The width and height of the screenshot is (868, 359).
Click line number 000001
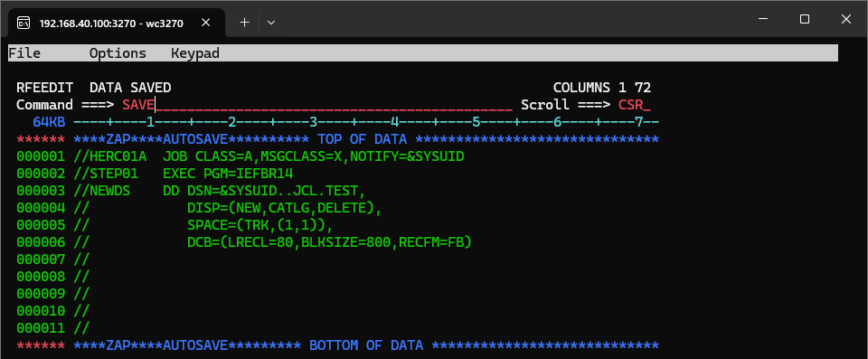pos(41,156)
